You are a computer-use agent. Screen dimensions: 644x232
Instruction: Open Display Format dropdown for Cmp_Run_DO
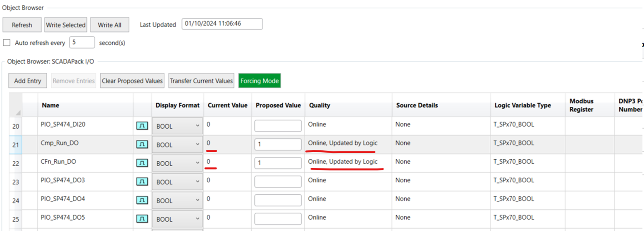(x=177, y=145)
